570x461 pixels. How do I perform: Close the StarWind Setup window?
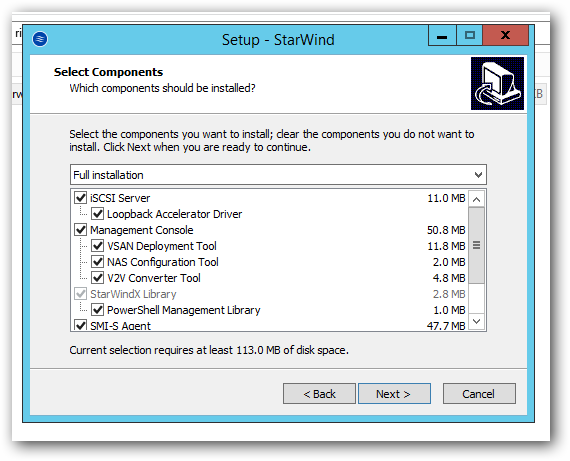pos(505,36)
